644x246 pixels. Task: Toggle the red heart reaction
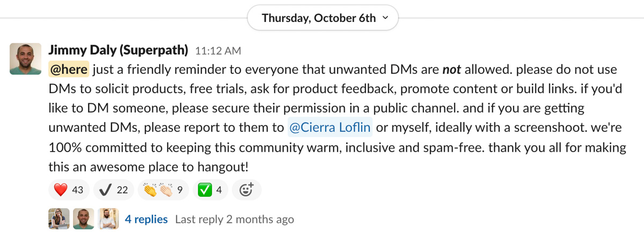pos(69,190)
